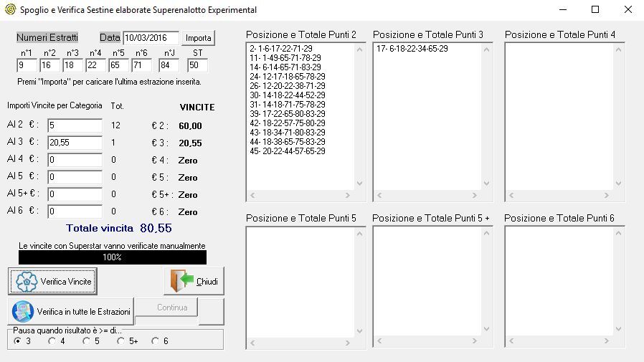Select entry 45- 20-22-44-57-65-29 in the Punti 2 list
Viewport: 644px width, 362px height.
tap(285, 151)
